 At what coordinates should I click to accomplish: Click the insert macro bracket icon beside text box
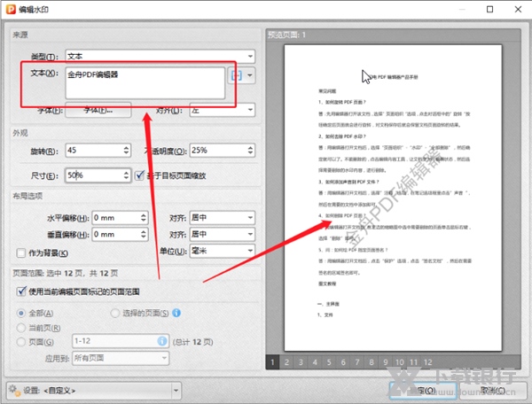(237, 75)
